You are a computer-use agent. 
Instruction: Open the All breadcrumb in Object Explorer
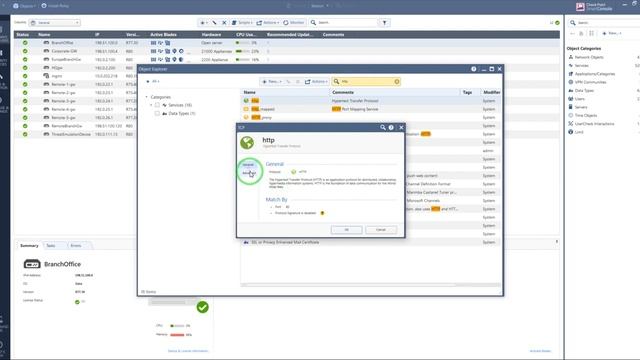[155, 81]
